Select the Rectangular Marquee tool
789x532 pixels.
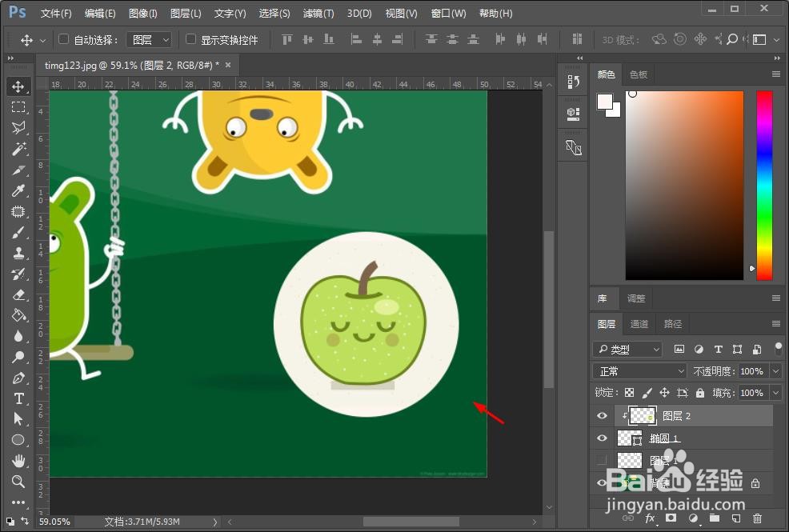tap(18, 107)
